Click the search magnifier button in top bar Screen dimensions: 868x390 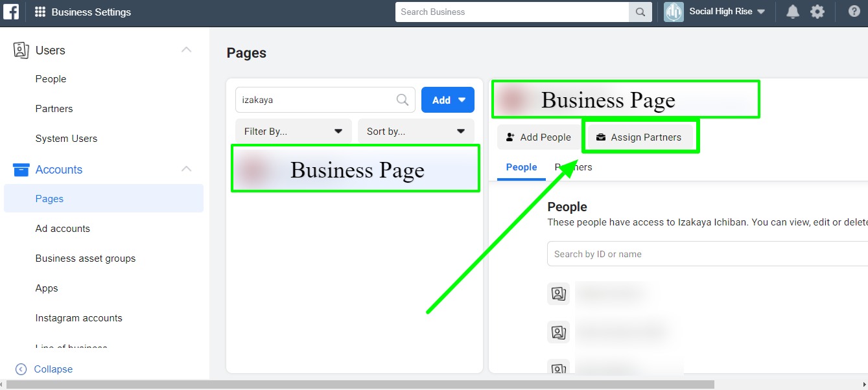640,12
